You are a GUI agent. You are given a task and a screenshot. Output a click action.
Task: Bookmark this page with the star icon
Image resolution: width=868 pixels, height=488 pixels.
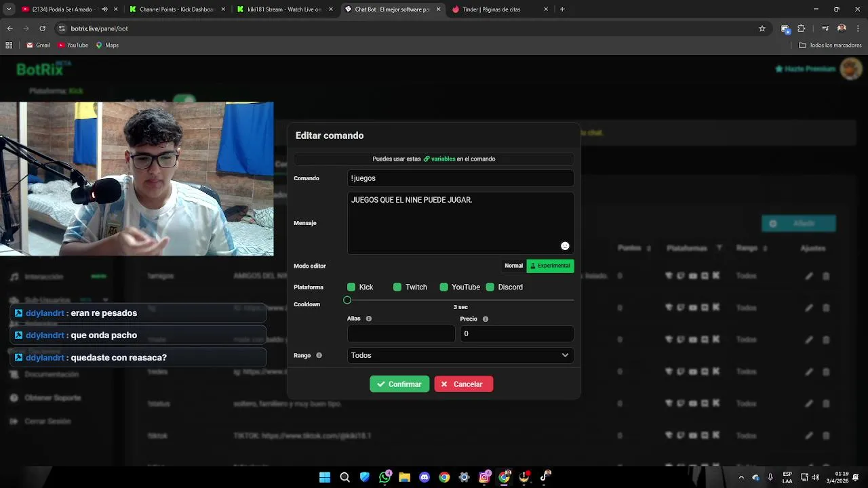click(x=762, y=28)
